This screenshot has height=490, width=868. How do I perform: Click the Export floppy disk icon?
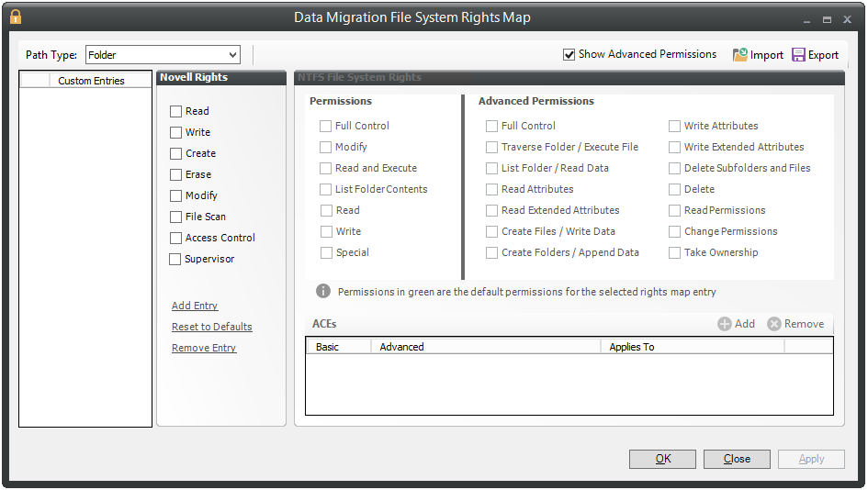click(798, 55)
